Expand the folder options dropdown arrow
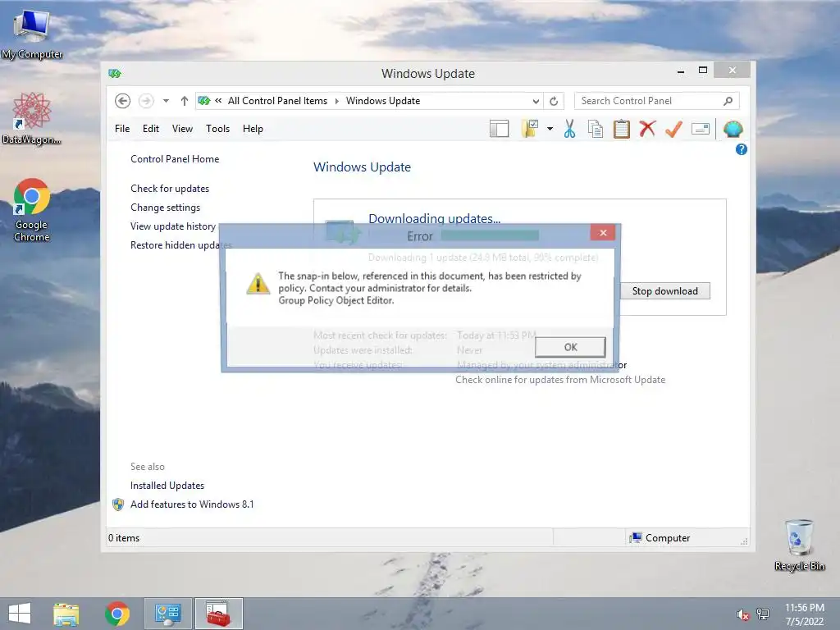The height and width of the screenshot is (630, 840). click(x=550, y=129)
